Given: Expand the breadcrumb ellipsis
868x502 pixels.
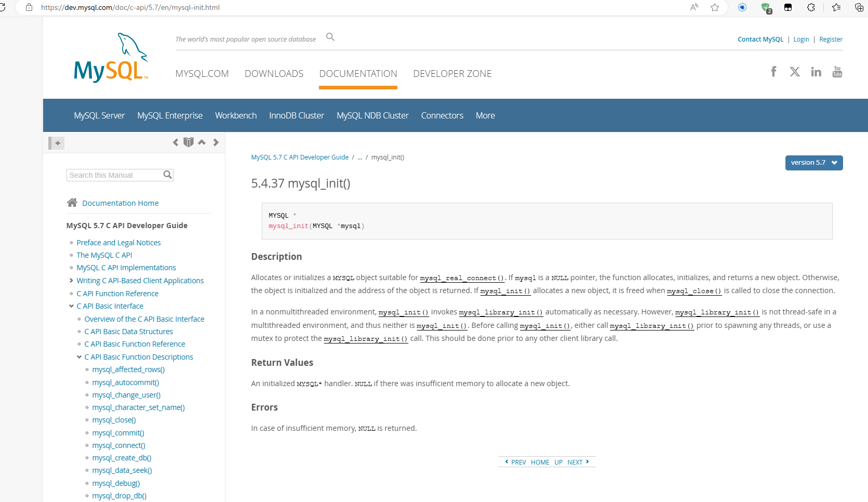Looking at the screenshot, I should pyautogui.click(x=360, y=157).
